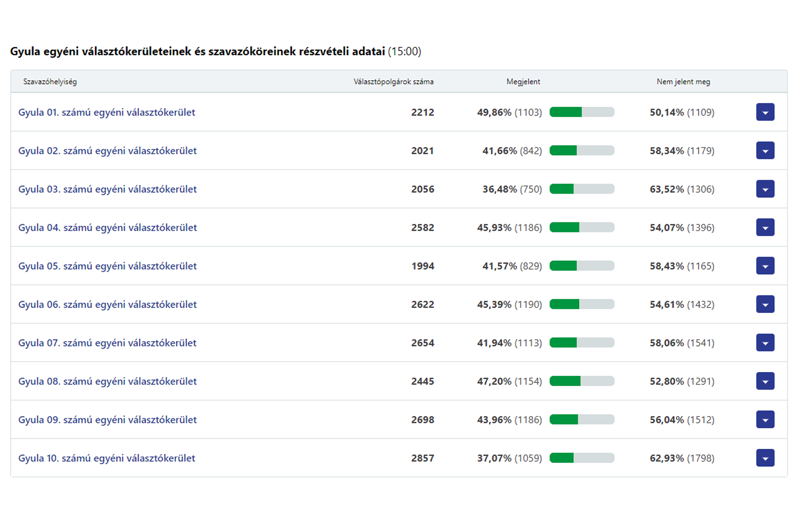
Task: Expand Gyula 01. district row arrow
Action: [x=765, y=112]
